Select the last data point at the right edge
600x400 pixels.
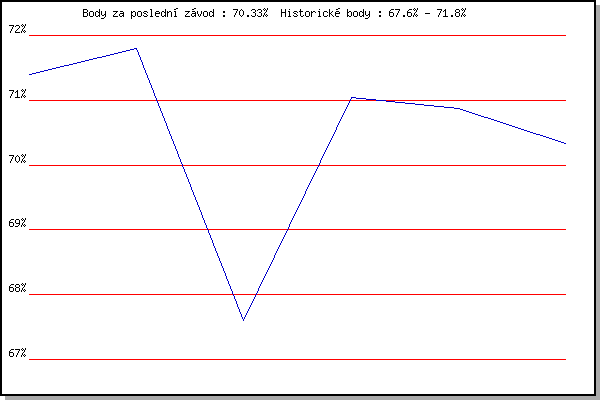click(x=565, y=143)
